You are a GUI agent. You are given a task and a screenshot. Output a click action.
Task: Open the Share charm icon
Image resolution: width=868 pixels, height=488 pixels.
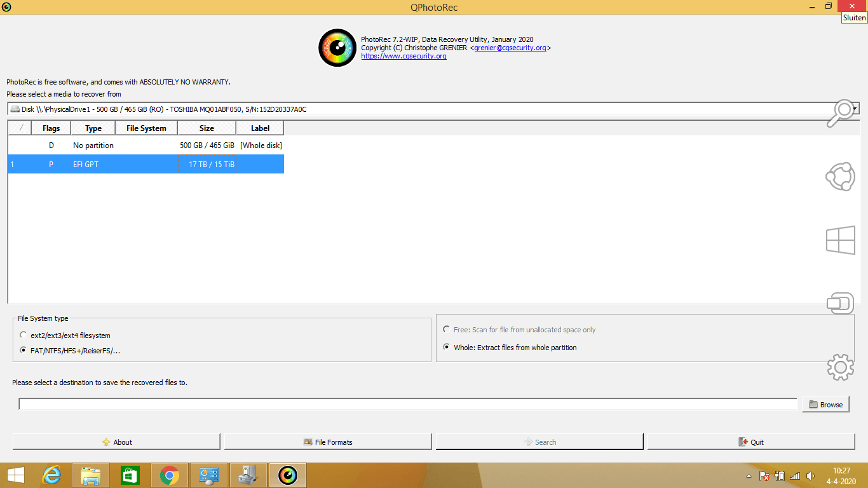[840, 177]
